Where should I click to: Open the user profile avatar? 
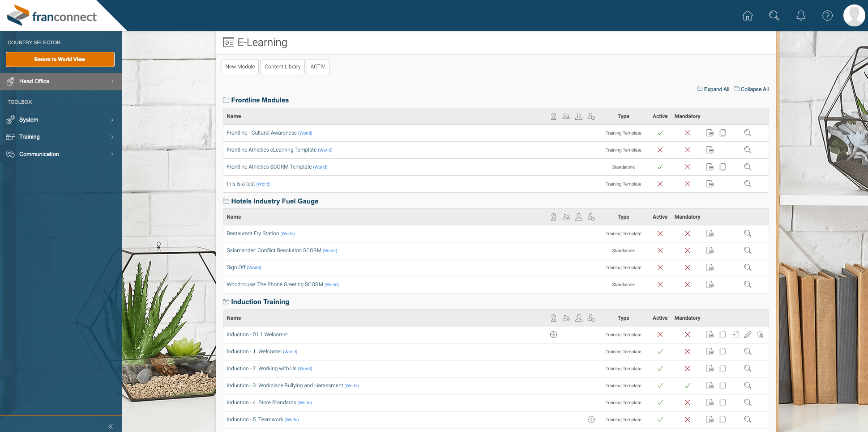click(854, 16)
